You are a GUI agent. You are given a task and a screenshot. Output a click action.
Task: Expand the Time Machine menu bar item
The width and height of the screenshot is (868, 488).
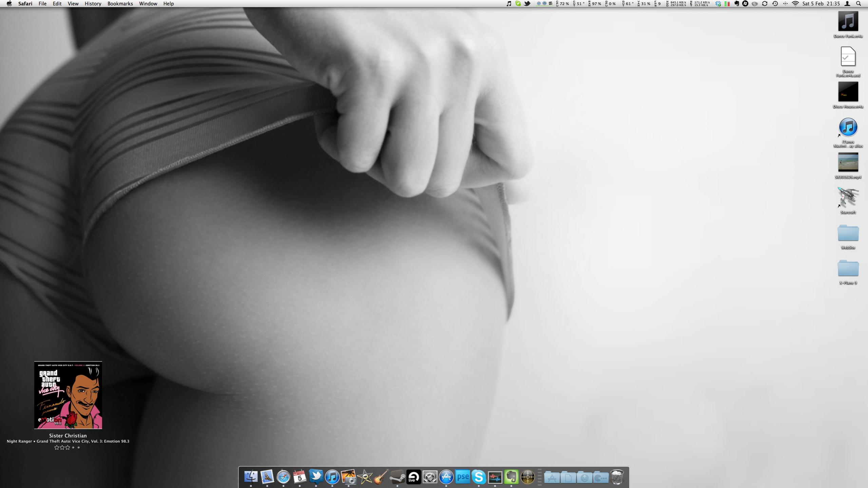775,4
